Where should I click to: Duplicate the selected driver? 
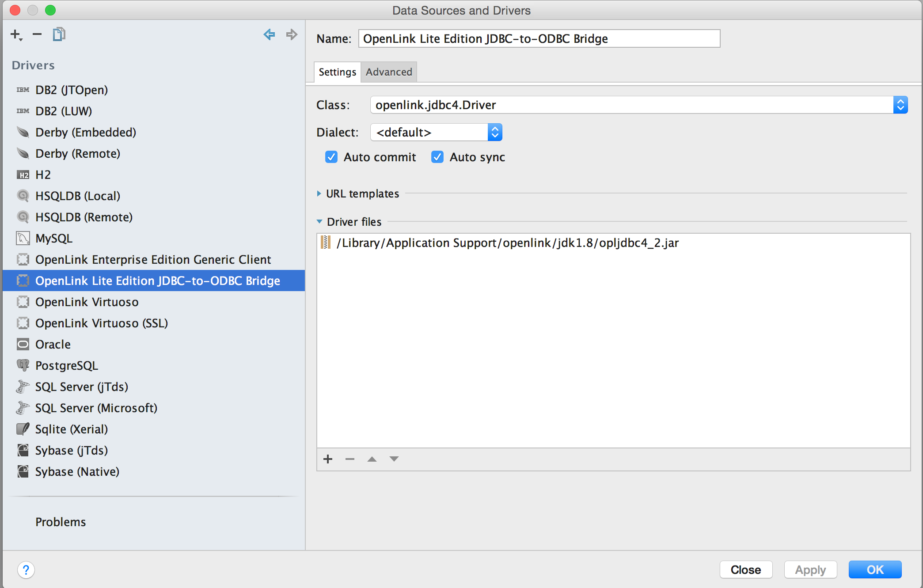coord(59,34)
